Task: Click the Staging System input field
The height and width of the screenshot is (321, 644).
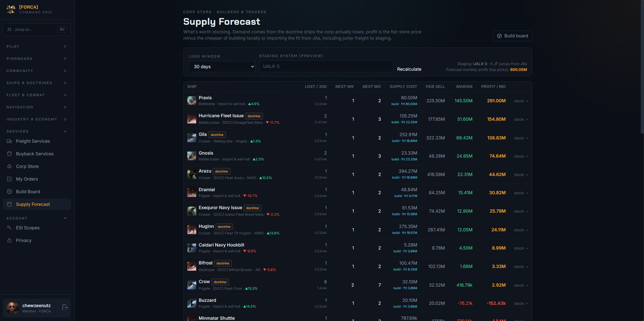Action: coord(326,66)
